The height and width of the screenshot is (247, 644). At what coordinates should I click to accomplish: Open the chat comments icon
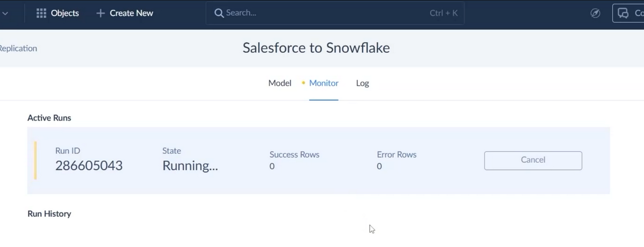[623, 13]
